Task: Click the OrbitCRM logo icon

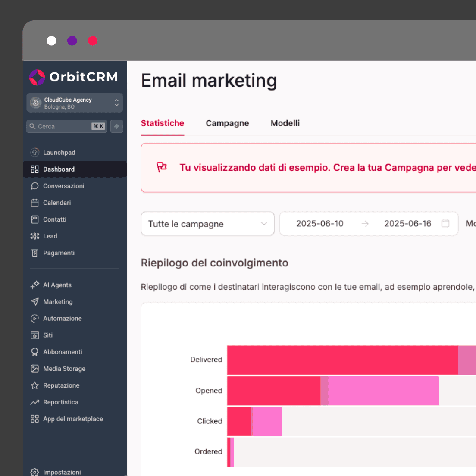Action: (37, 78)
